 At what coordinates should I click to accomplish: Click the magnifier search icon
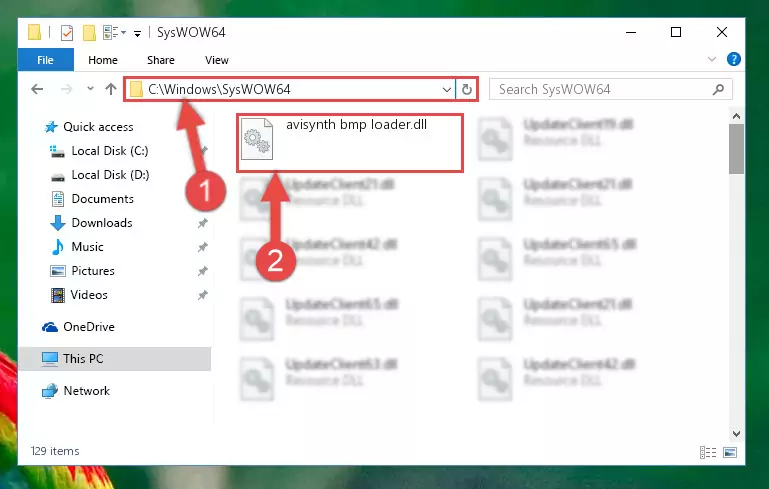pos(718,89)
